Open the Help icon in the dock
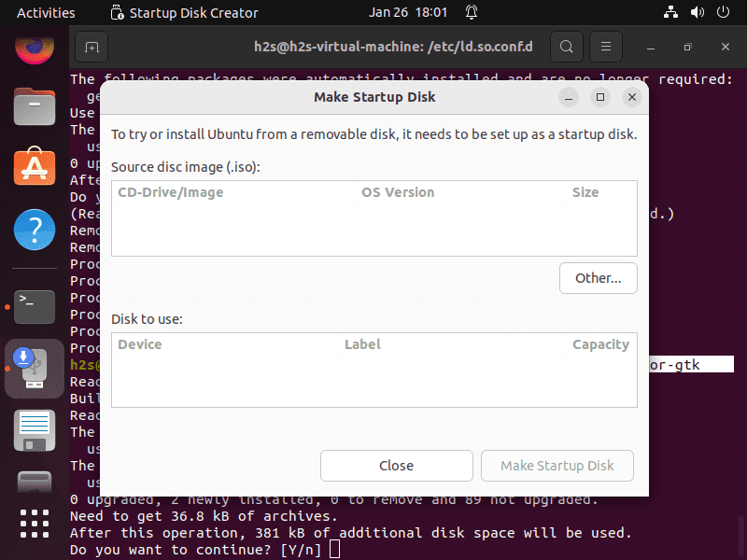Viewport: 747px width, 560px height. click(35, 230)
